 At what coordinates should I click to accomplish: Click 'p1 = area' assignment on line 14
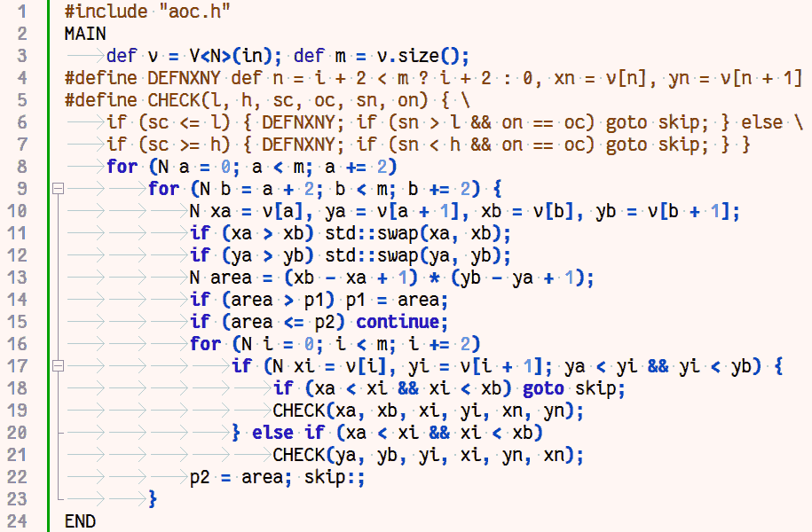click(392, 301)
